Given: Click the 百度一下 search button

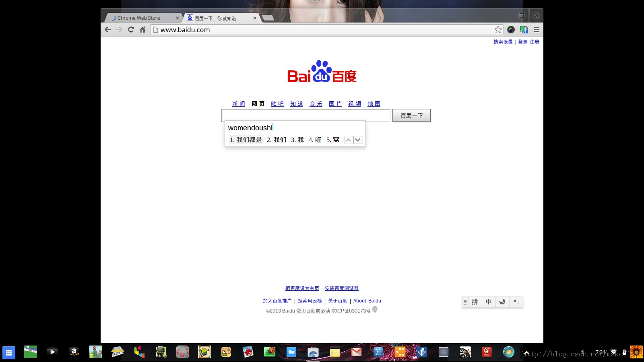Looking at the screenshot, I should point(411,115).
